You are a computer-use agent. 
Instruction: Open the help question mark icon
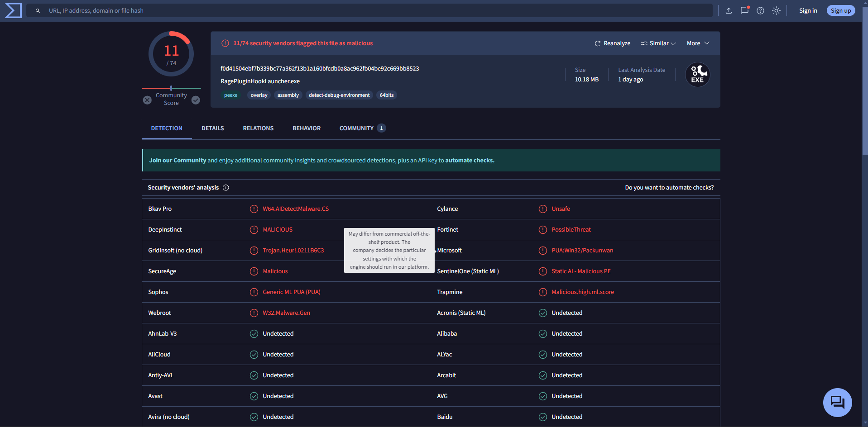coord(760,10)
